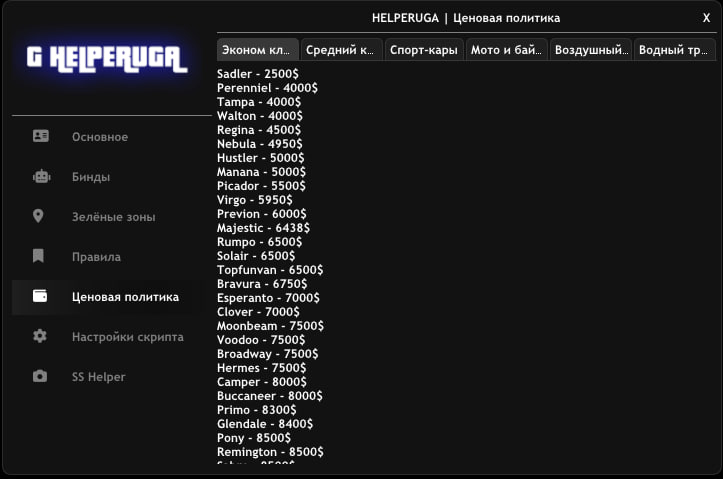The width and height of the screenshot is (723, 479).
Task: Open the Правила section
Action: pyautogui.click(x=107, y=257)
